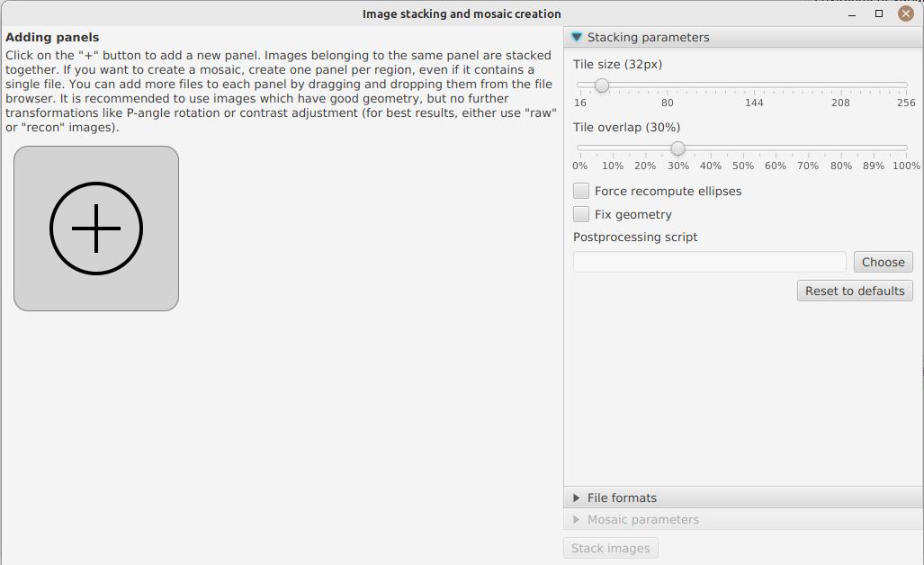924x565 pixels.
Task: Set Tile size slider to 144 mark
Action: coord(754,85)
